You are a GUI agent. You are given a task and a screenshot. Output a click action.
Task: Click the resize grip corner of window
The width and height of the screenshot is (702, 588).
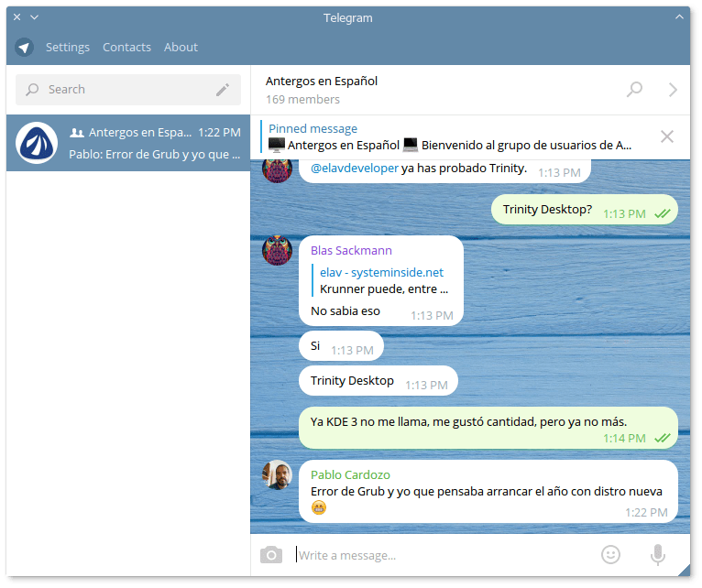point(684,570)
